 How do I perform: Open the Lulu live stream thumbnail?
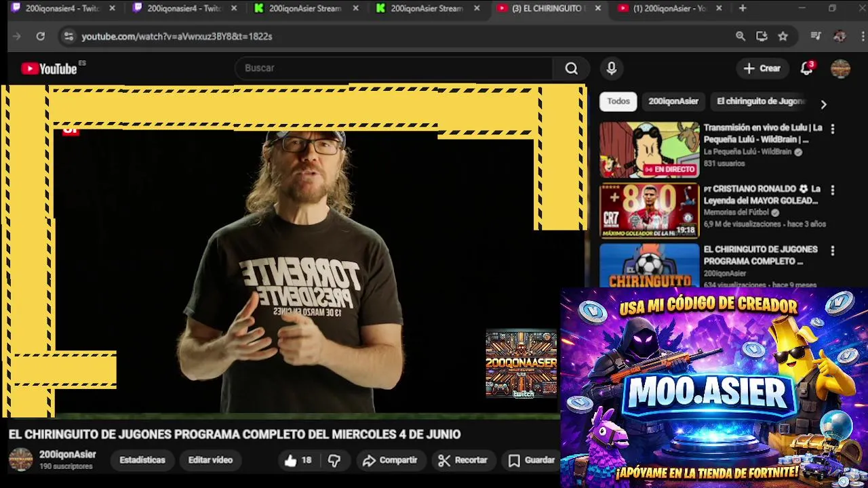pos(649,150)
